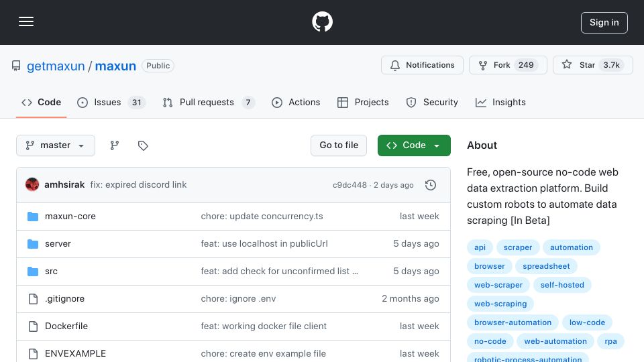
Task: Open the .gitignore file
Action: 64,299
